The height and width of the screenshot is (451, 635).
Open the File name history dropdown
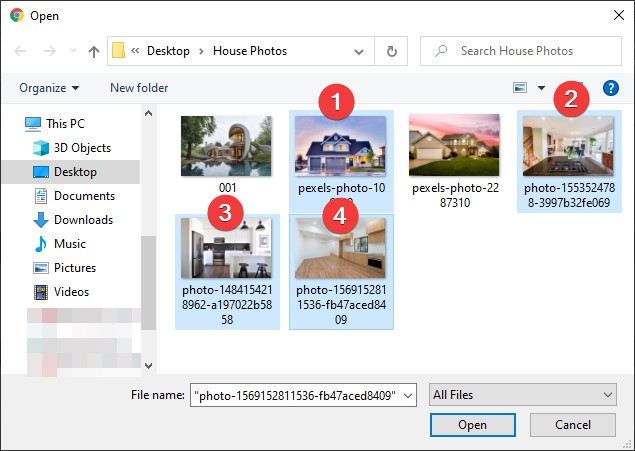(x=406, y=396)
